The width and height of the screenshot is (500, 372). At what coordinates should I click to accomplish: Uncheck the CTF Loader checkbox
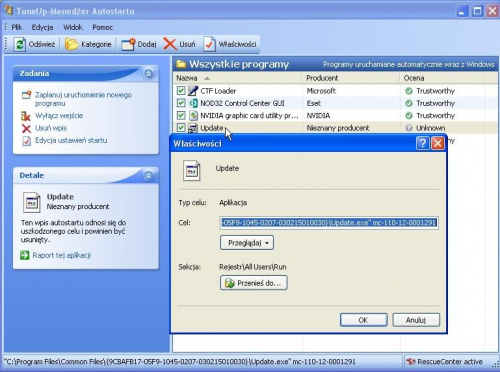tap(181, 91)
